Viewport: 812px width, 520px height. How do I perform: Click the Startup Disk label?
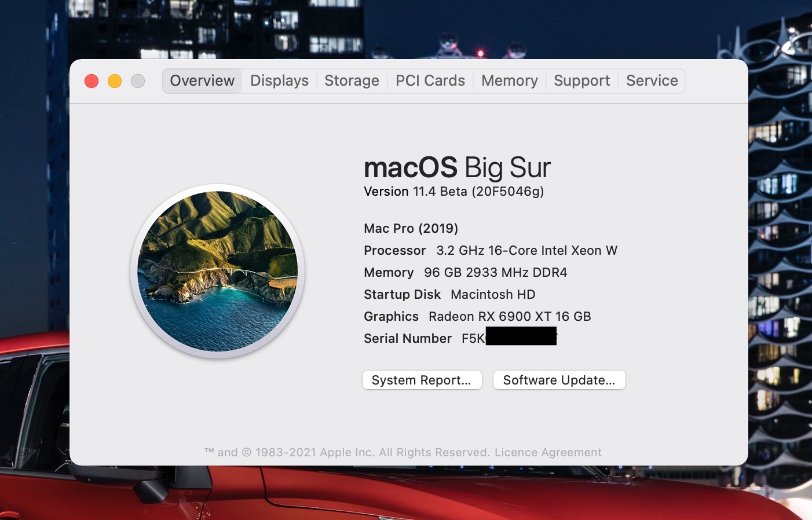(x=402, y=294)
